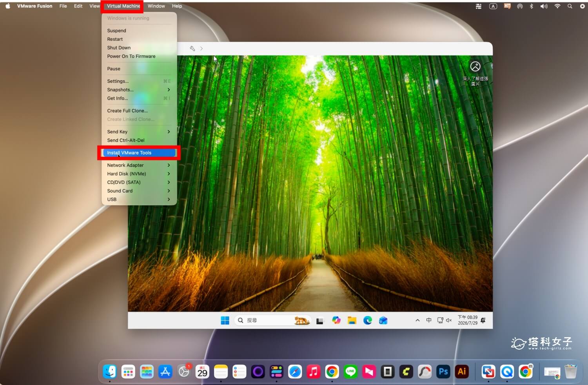The height and width of the screenshot is (385, 588).
Task: Click the chevron arrow in VM toolbar
Action: coord(201,49)
